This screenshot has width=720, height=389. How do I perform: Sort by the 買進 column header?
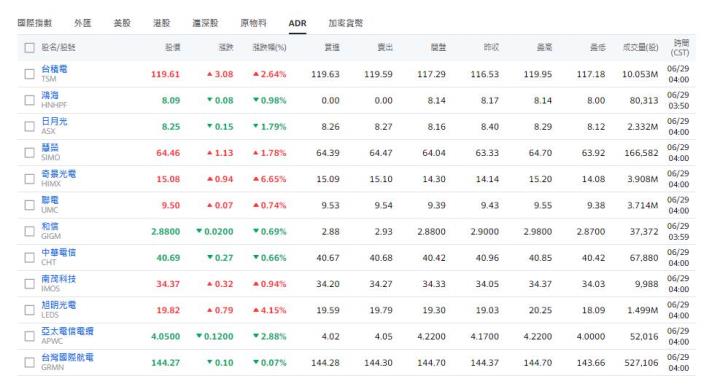(332, 47)
